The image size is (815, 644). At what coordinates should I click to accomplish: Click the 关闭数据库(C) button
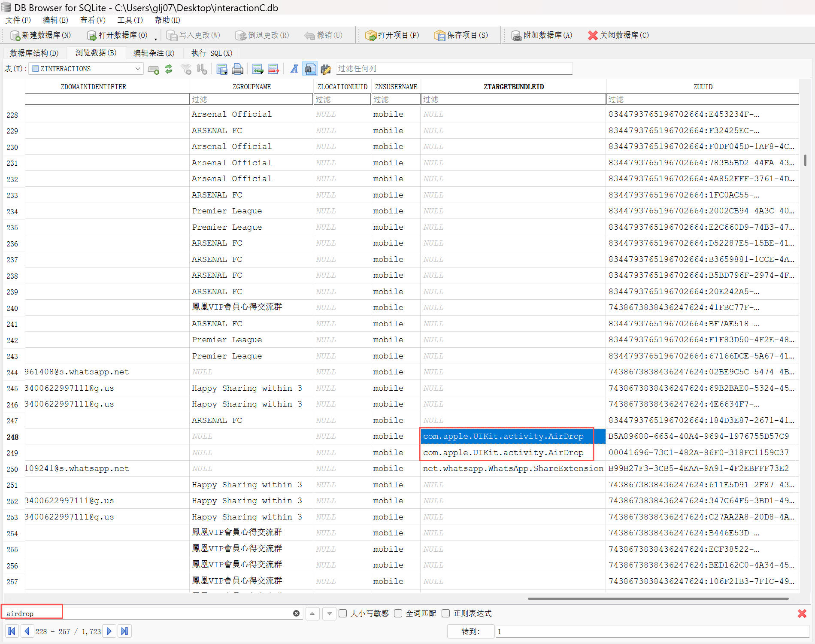[x=618, y=35]
